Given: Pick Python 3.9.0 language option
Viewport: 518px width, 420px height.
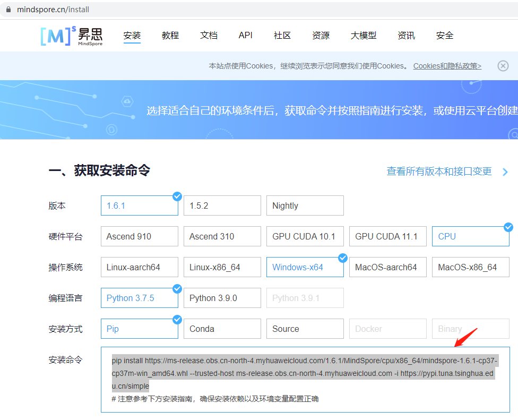Looking at the screenshot, I should [x=222, y=298].
